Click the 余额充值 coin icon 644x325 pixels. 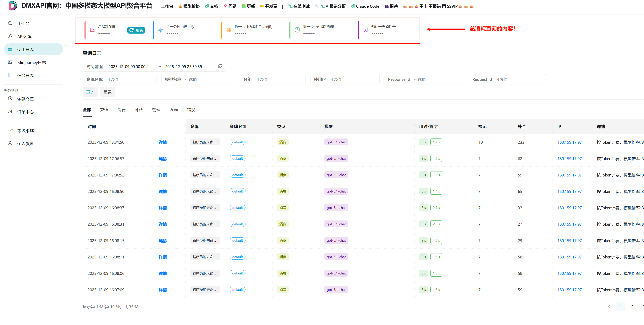tap(10, 98)
